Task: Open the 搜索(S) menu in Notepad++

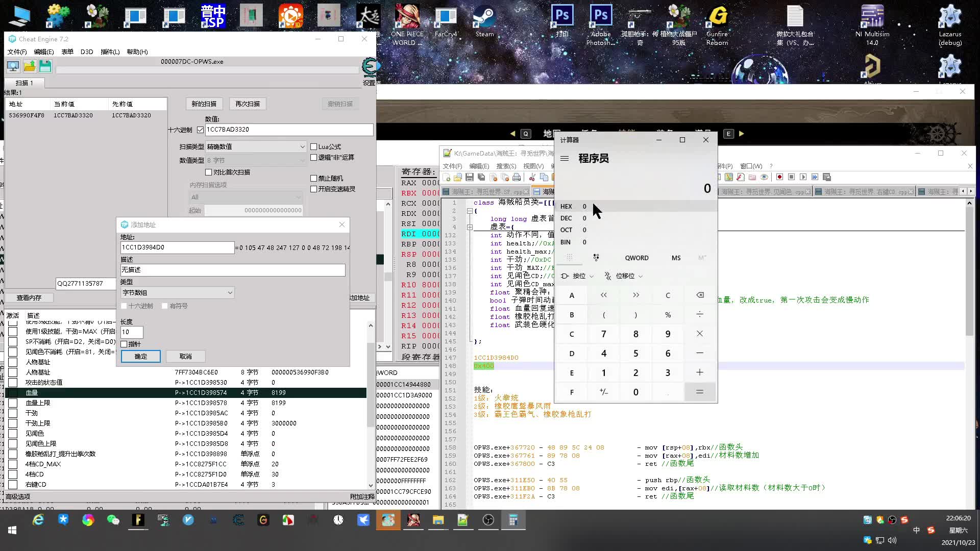Action: pyautogui.click(x=506, y=166)
